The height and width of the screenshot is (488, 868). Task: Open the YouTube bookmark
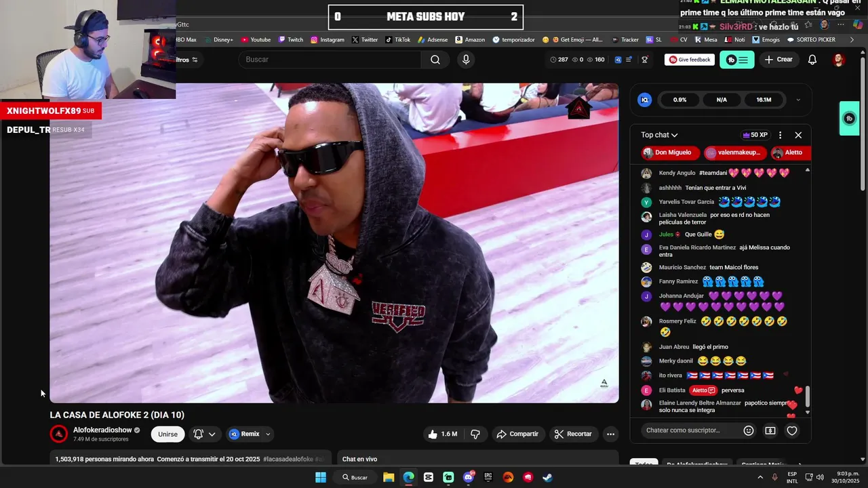(256, 40)
